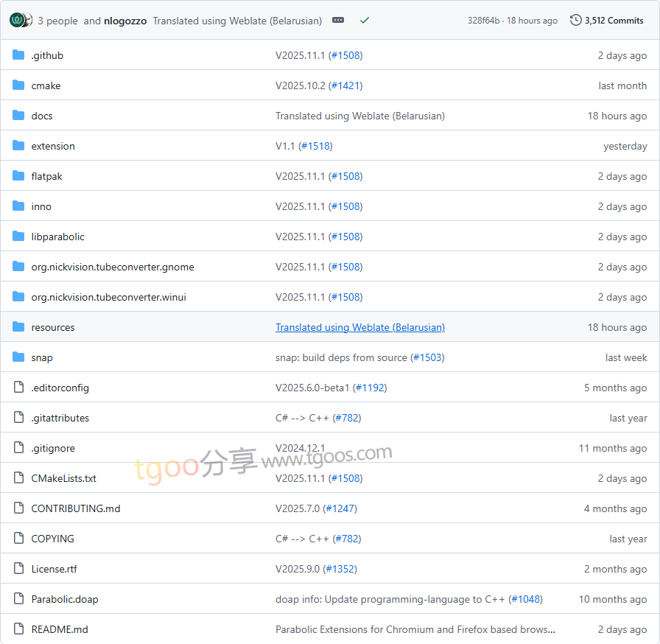The height and width of the screenshot is (644, 660).
Task: Click the .github folder icon
Action: point(18,55)
